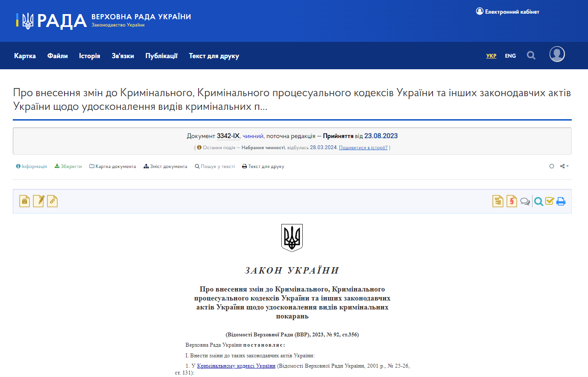The image size is (588, 377).
Task: Open the document briefcase icon in toolbar
Action: (25, 201)
